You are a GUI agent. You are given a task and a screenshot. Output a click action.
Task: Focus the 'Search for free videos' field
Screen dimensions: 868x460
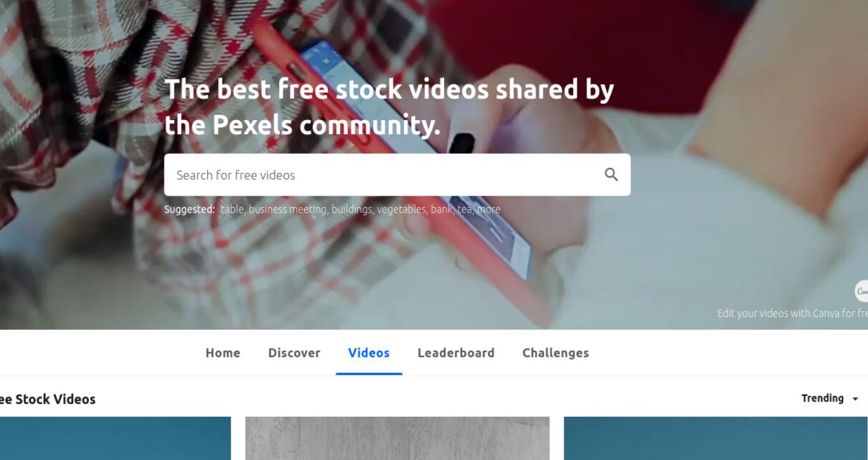[x=397, y=175]
